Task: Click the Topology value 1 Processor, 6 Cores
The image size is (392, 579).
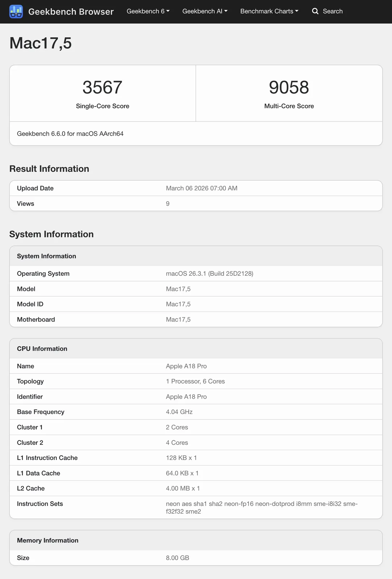Action: 195,381
